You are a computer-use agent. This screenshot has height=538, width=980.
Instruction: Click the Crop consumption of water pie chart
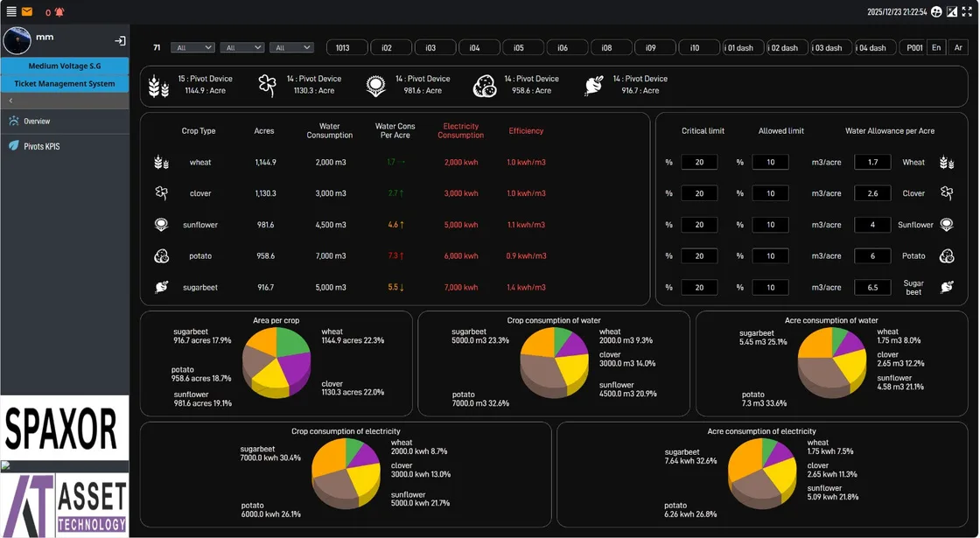click(555, 362)
